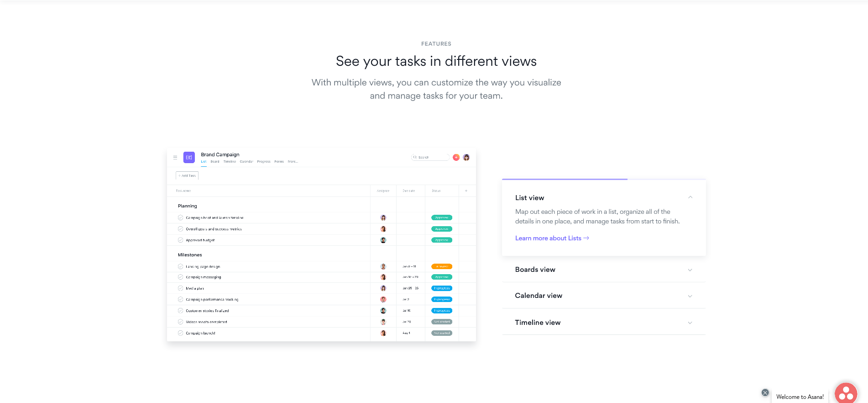Click the user profile avatar near search
868x403 pixels.
pos(466,158)
